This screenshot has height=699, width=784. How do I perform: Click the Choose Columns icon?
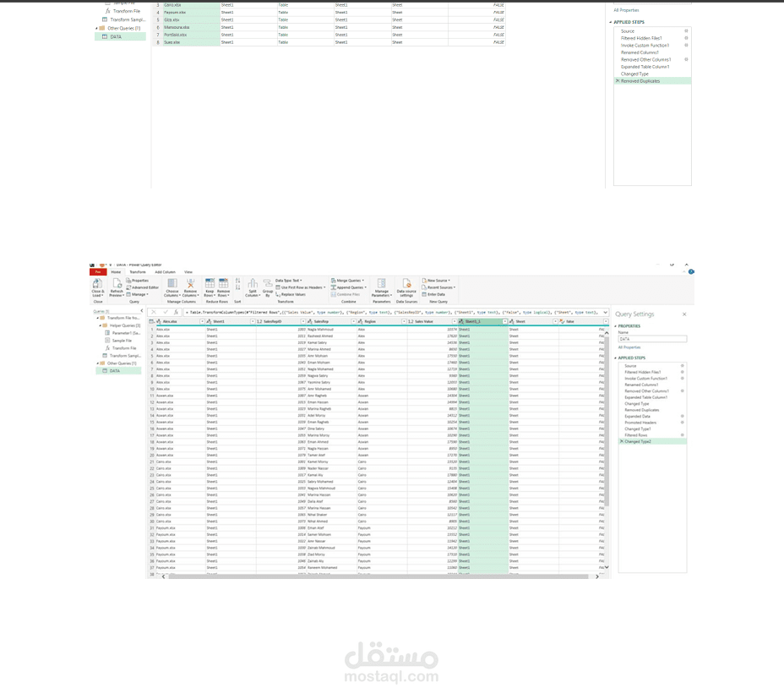pos(172,283)
